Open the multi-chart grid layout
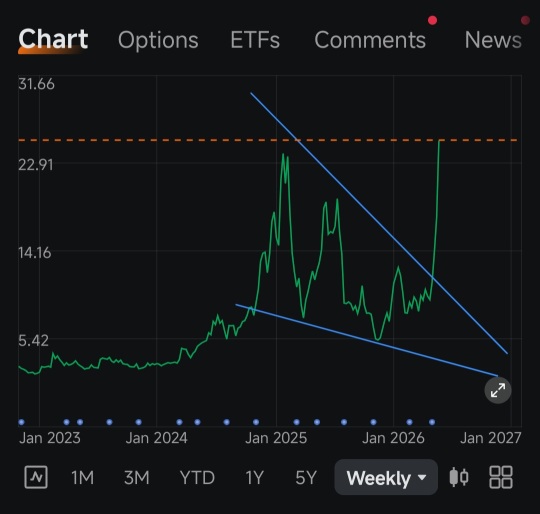Screen dimensions: 540x514 point(501,477)
